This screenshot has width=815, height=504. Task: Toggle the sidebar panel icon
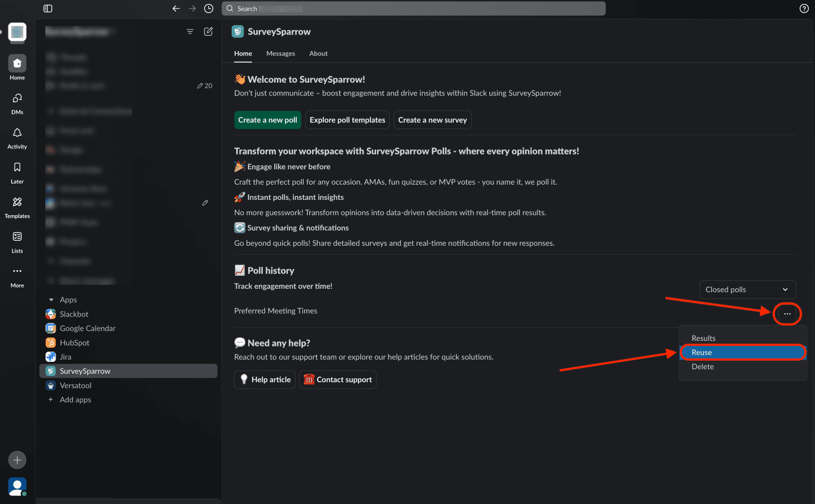click(48, 8)
